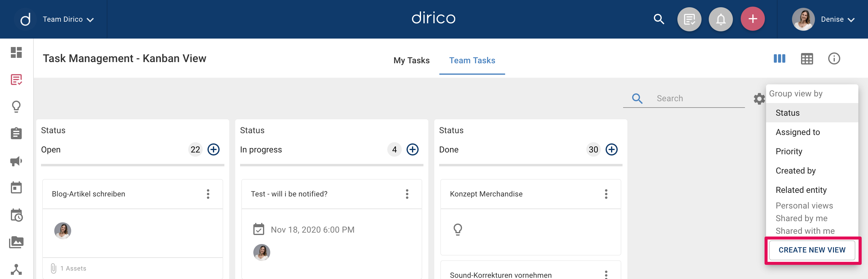Add a task to the Open column

point(213,149)
